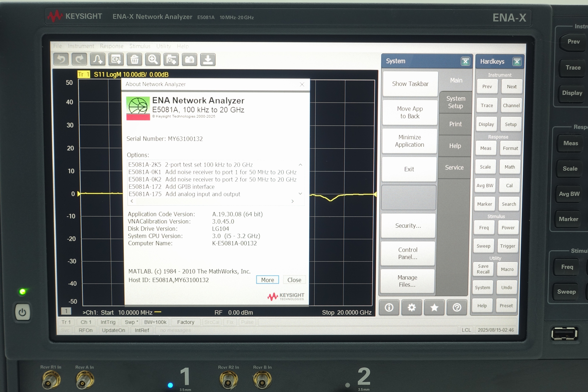588x392 pixels.
Task: Click BW=100k status bar entry
Action: point(155,322)
